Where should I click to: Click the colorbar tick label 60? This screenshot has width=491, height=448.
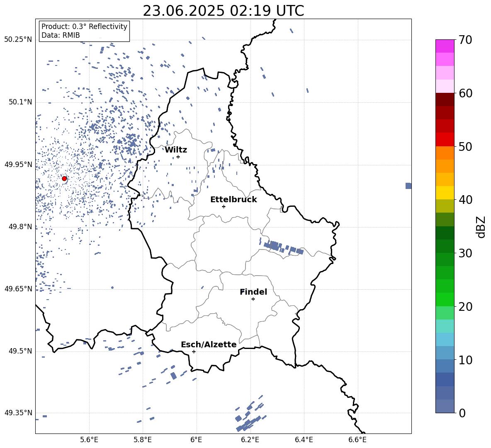(465, 93)
